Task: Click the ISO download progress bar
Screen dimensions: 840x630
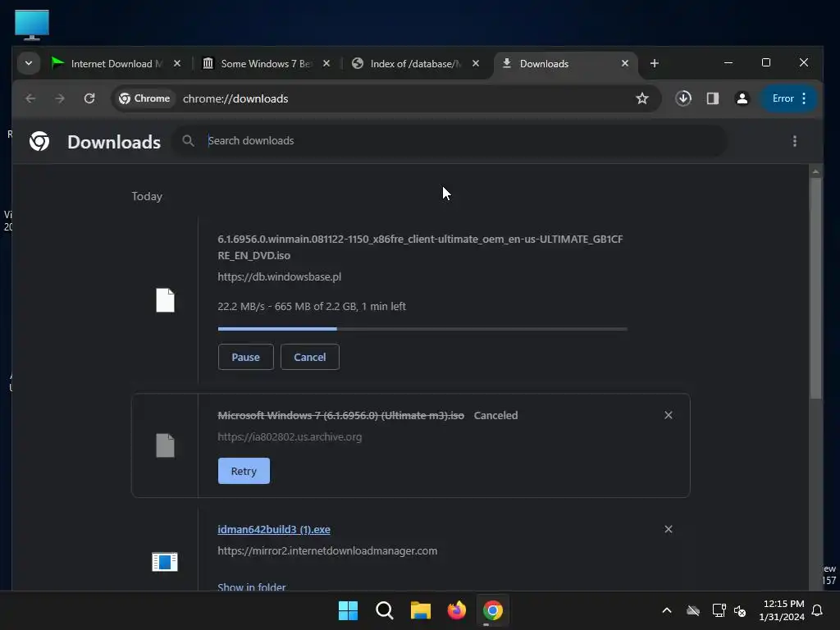Action: pyautogui.click(x=422, y=328)
